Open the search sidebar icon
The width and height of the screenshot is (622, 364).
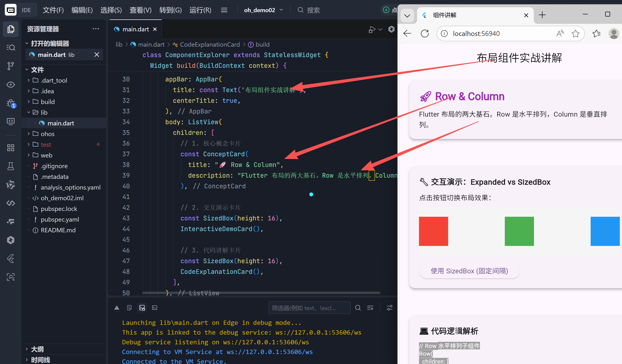coord(10,47)
